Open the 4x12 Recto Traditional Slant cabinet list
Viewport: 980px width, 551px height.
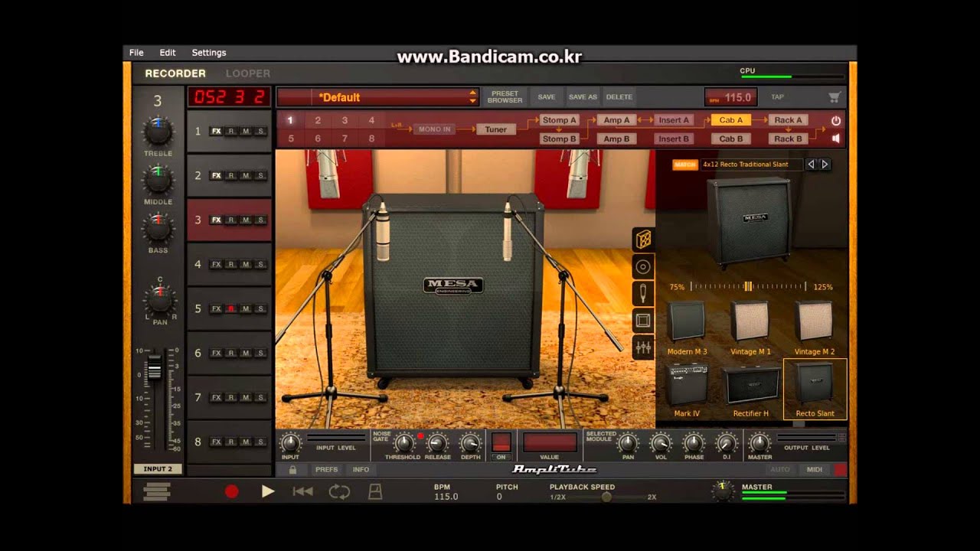tap(752, 165)
